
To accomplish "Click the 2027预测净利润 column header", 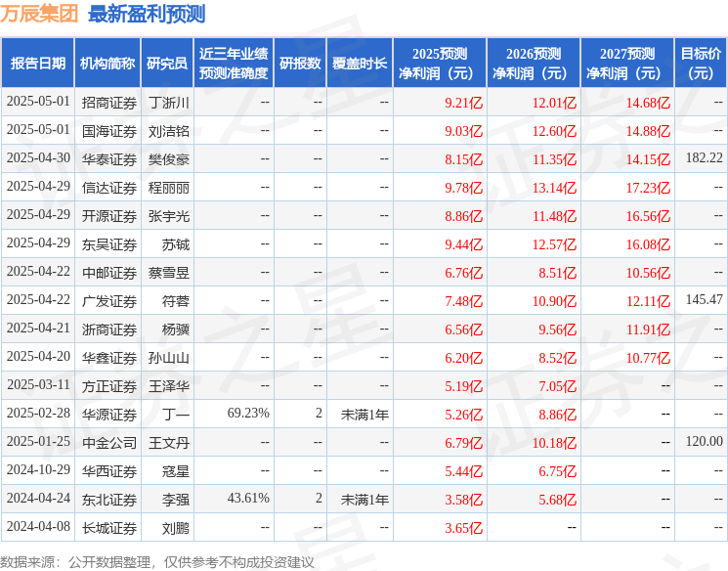I will 627,64.
